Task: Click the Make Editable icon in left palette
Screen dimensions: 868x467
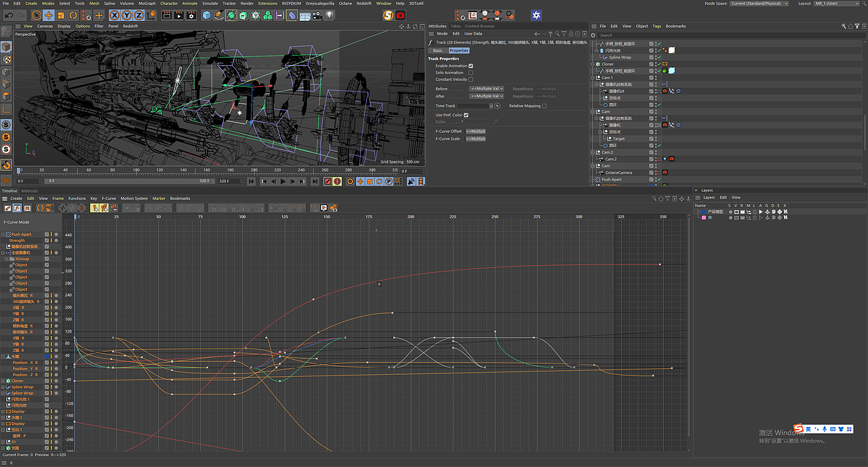Action: point(5,33)
